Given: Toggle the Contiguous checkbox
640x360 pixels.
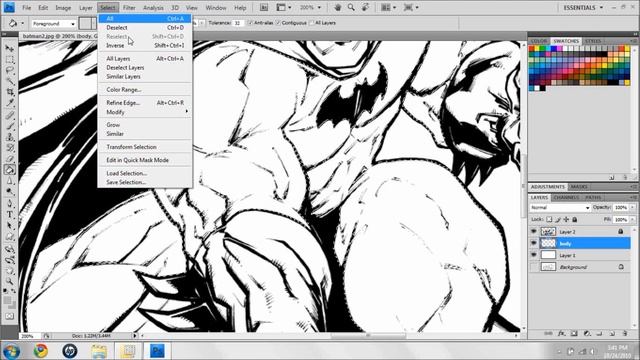Looking at the screenshot, I should pos(278,23).
